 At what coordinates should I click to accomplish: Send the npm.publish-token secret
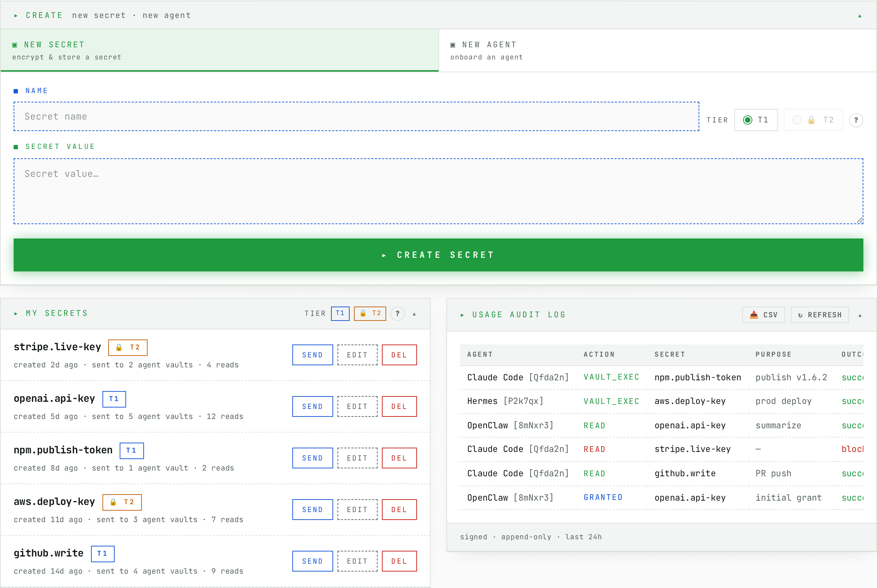point(312,458)
